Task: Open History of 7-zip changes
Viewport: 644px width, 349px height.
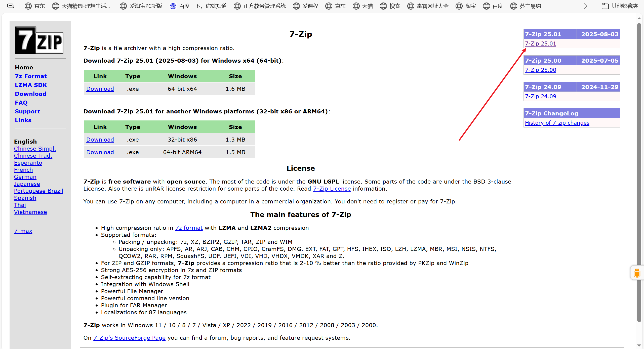Action: (x=557, y=123)
